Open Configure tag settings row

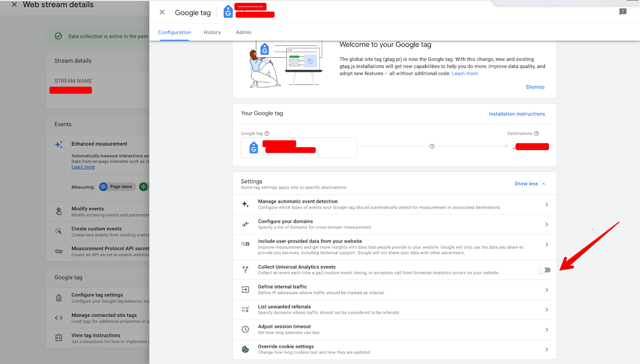point(98,298)
